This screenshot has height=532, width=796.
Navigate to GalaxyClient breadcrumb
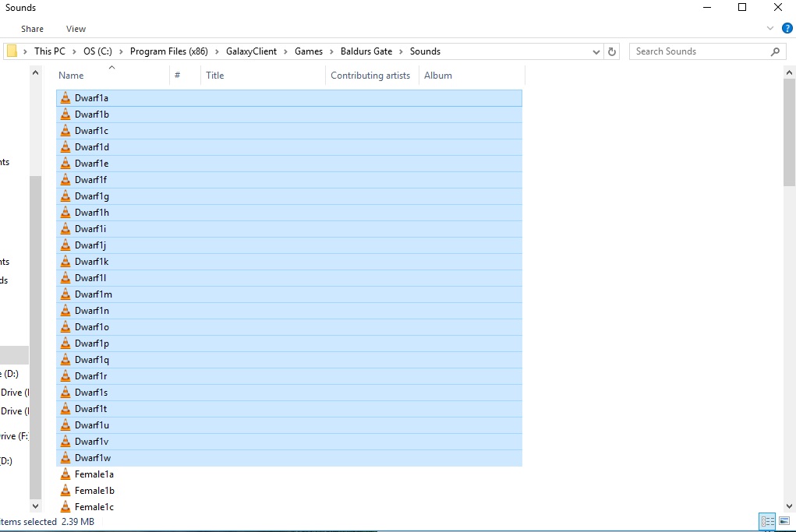(x=251, y=51)
